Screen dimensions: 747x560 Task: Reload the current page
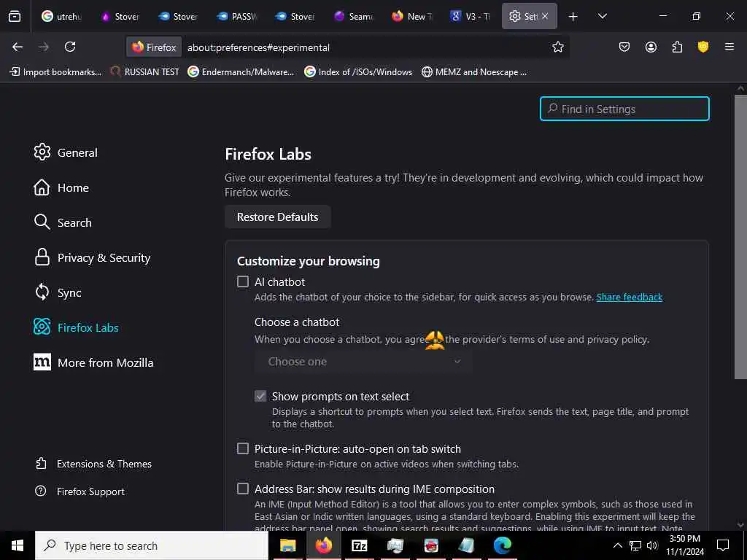[x=70, y=47]
